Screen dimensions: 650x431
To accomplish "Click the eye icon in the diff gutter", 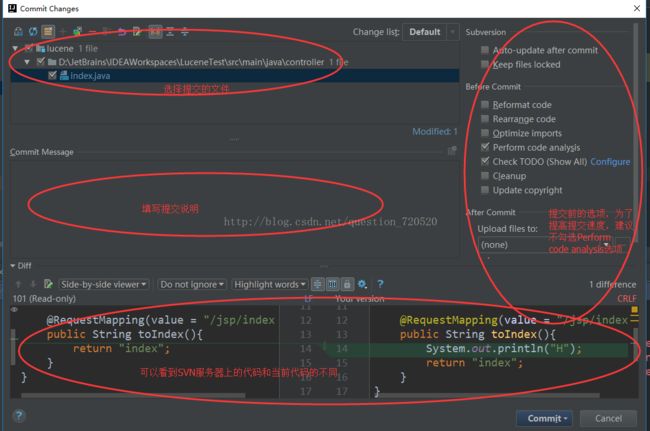I will 14,310.
